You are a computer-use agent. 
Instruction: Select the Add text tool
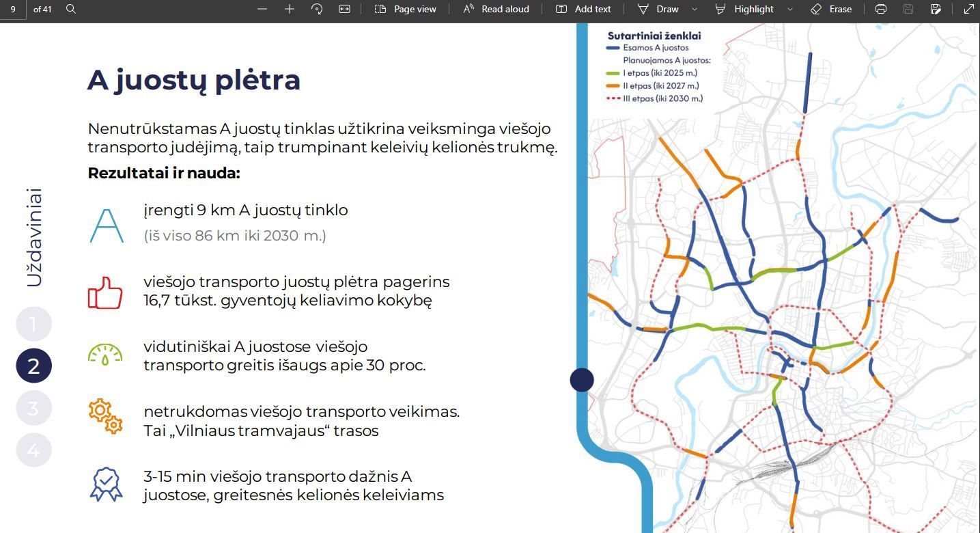point(583,9)
